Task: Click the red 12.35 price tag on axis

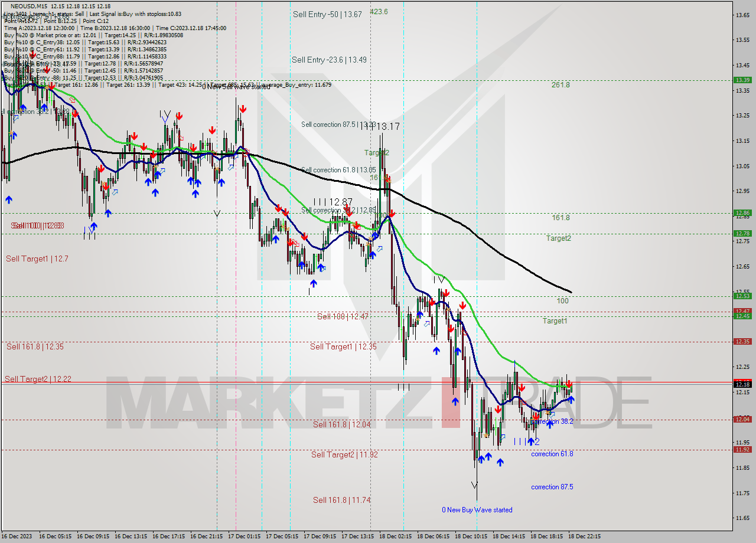Action: (742, 341)
